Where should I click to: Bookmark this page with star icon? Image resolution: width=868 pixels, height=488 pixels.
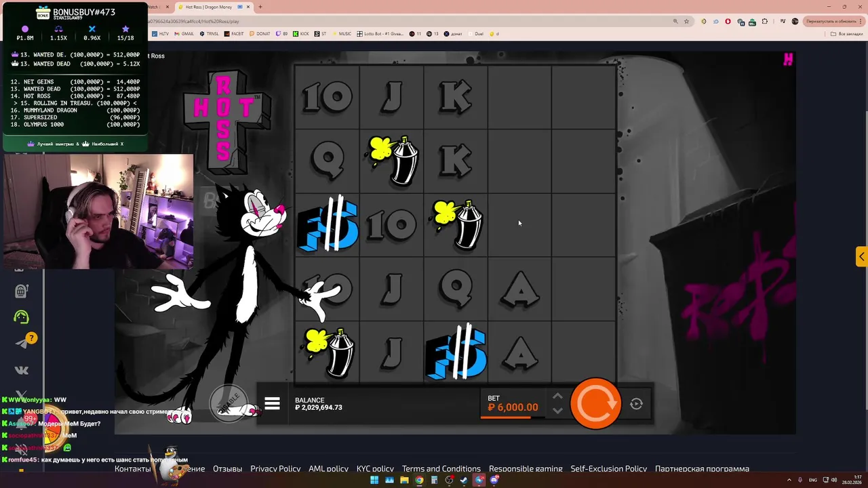point(686,21)
